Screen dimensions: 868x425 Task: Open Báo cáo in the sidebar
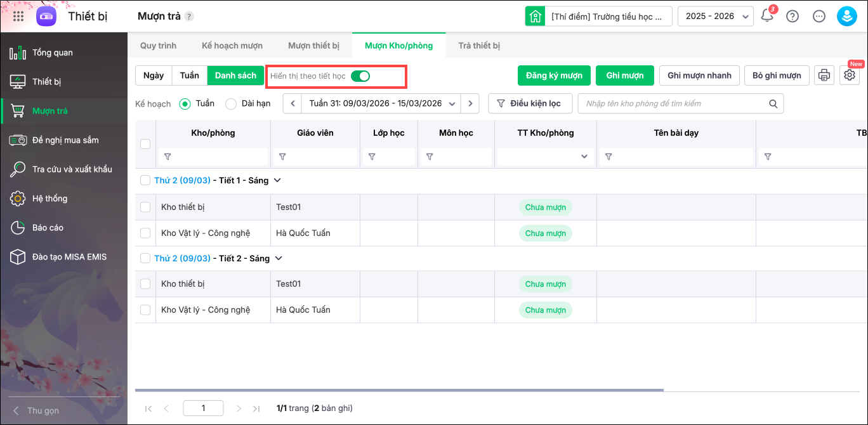point(48,228)
